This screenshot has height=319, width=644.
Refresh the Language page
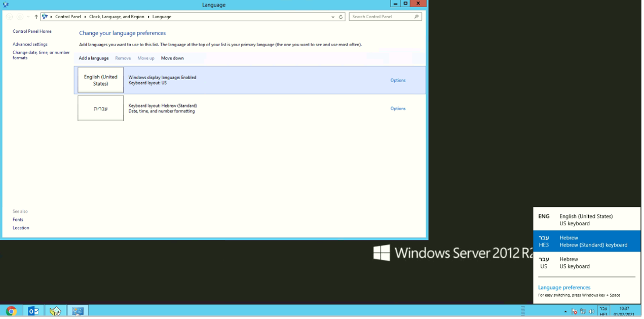341,17
